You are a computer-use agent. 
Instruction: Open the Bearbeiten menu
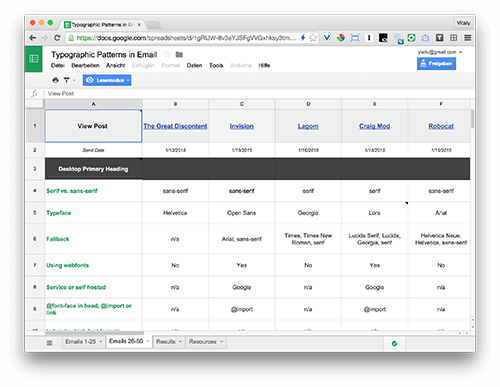[x=85, y=65]
